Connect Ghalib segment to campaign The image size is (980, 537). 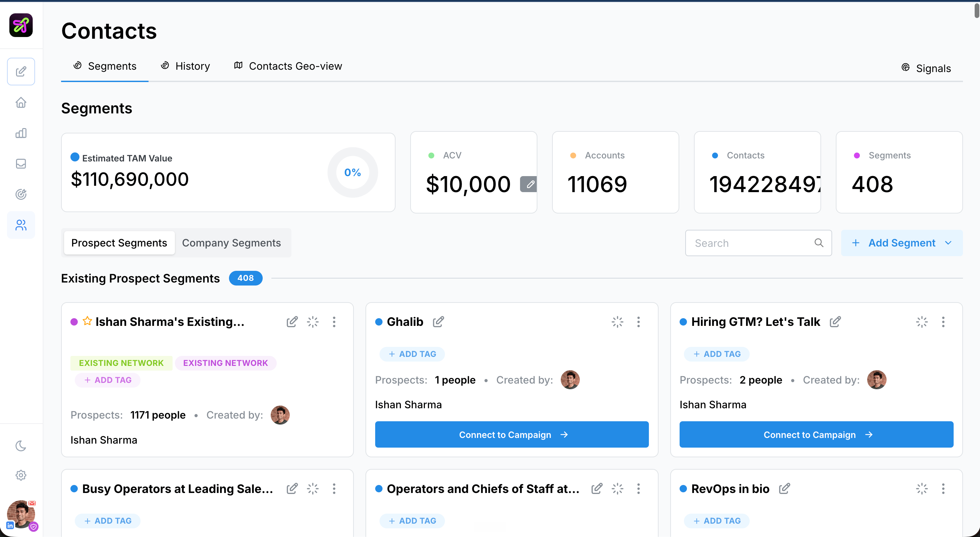tap(512, 434)
